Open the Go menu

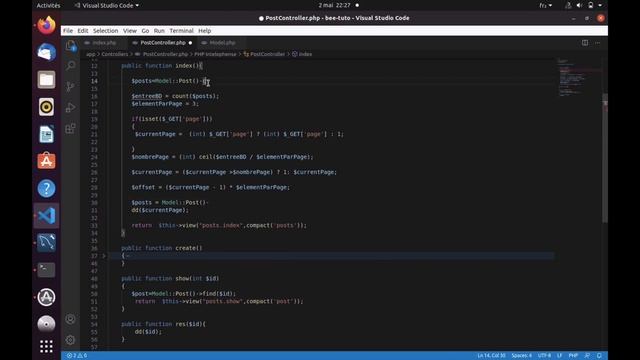pyautogui.click(x=145, y=31)
